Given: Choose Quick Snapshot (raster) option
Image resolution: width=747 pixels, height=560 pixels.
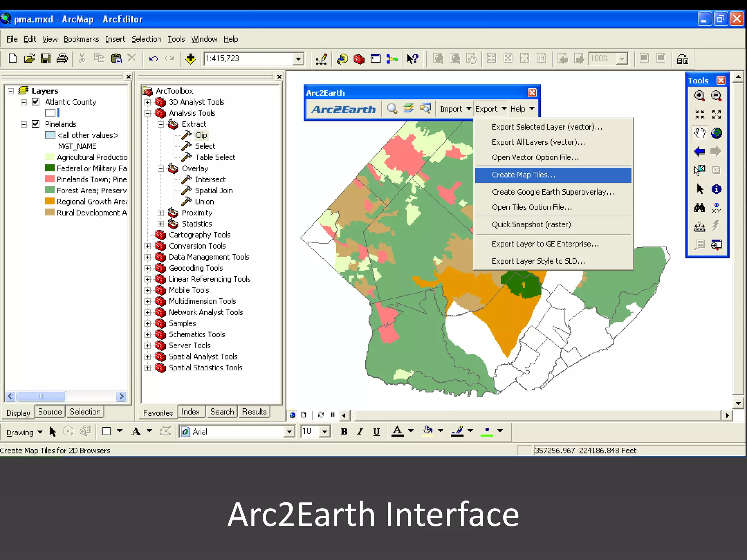Looking at the screenshot, I should coord(553,225).
